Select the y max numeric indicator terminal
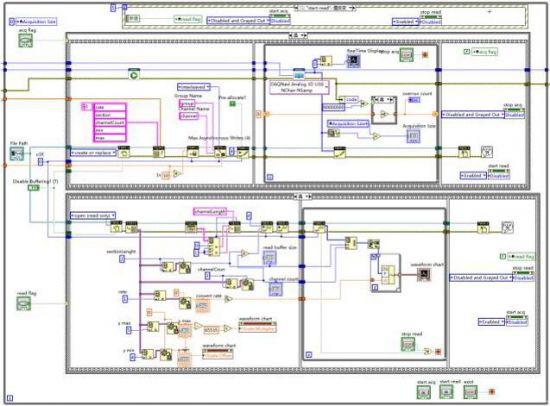The height and width of the screenshot is (406, 550). pos(185,331)
